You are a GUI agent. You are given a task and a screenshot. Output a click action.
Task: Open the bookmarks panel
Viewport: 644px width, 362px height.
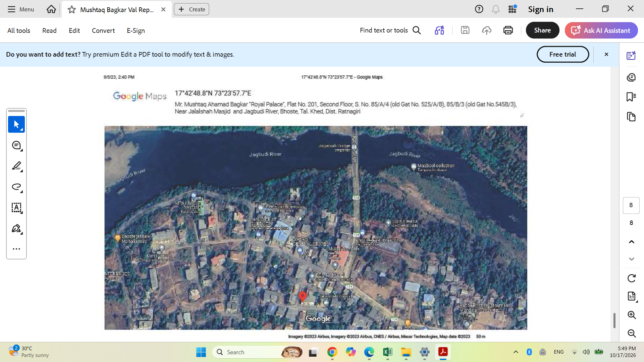[631, 97]
